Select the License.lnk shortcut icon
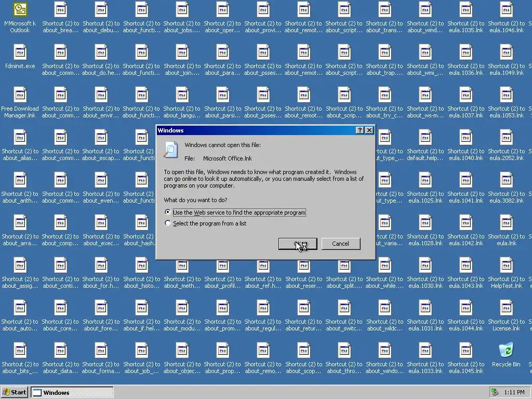 pos(506,308)
